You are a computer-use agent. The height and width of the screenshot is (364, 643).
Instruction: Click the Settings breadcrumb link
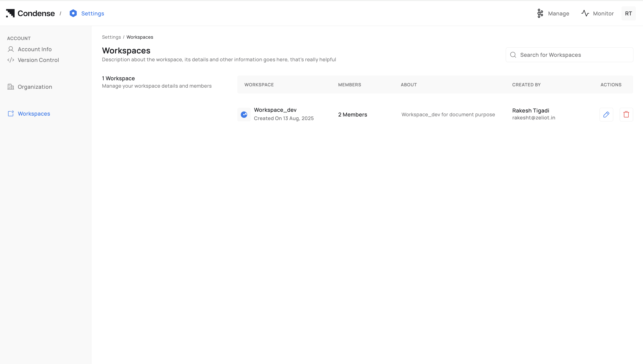[111, 37]
